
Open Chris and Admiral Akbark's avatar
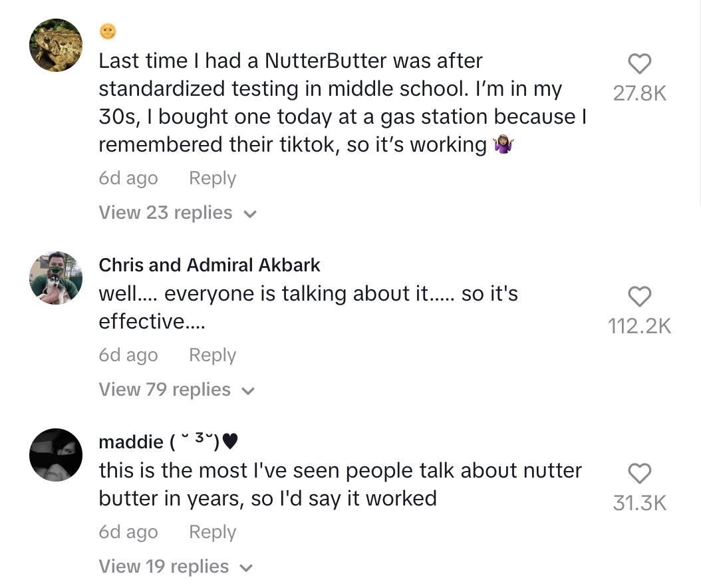click(56, 278)
